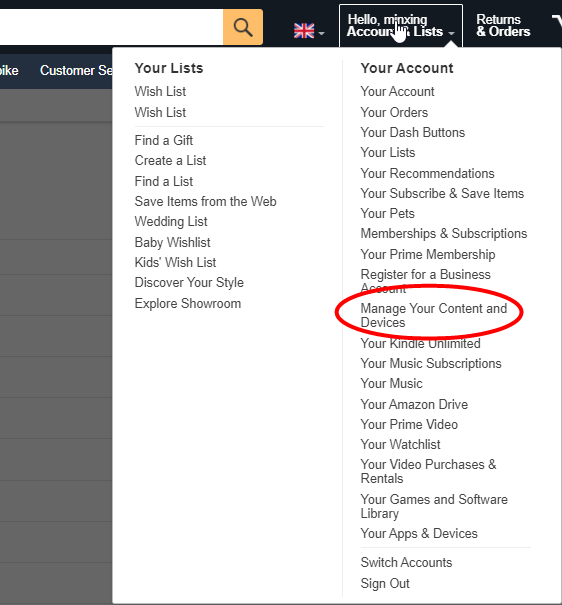Expand the language selector arrow next to flag
The width and height of the screenshot is (562, 605).
321,34
